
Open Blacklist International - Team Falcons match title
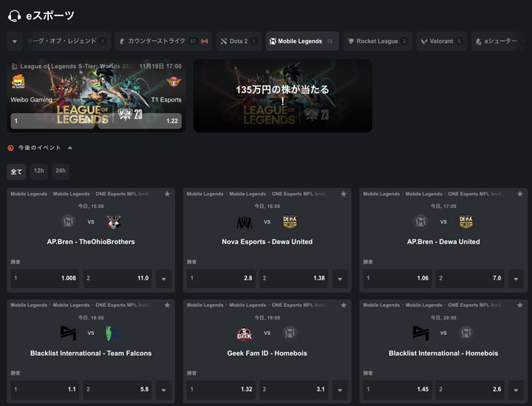pyautogui.click(x=91, y=353)
